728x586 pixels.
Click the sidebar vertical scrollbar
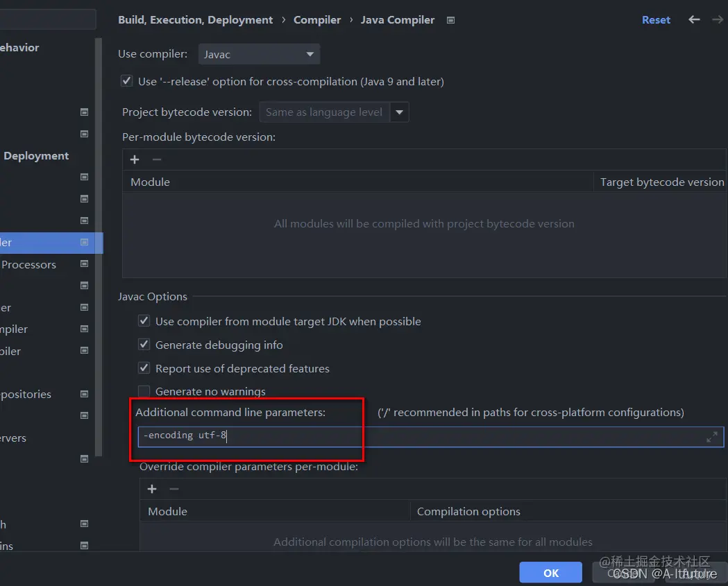[98, 248]
